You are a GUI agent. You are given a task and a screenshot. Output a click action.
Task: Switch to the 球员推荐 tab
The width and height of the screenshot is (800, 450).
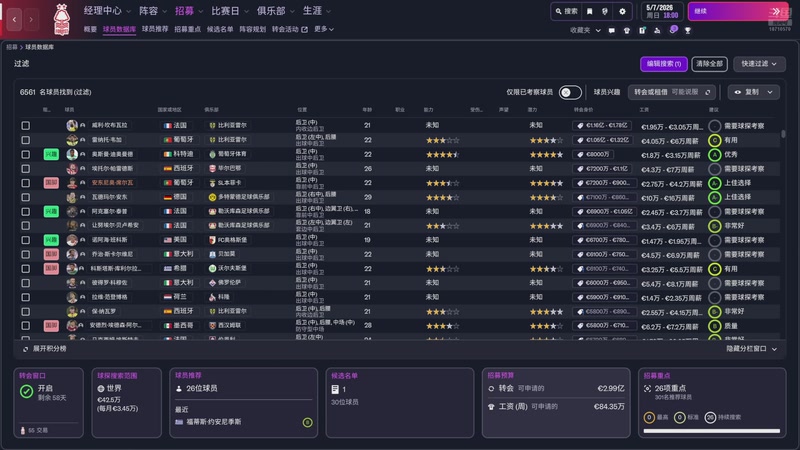point(155,29)
